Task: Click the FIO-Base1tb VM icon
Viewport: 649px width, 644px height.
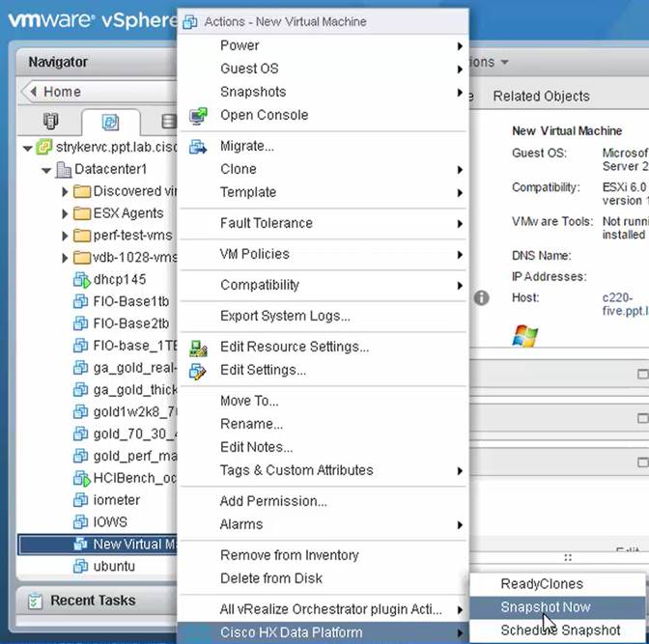Action: pyautogui.click(x=81, y=301)
